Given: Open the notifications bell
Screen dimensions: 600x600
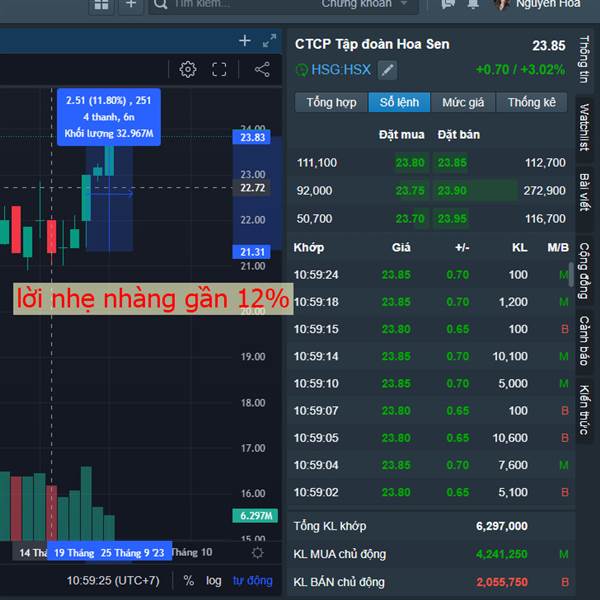Looking at the screenshot, I should point(473,4).
